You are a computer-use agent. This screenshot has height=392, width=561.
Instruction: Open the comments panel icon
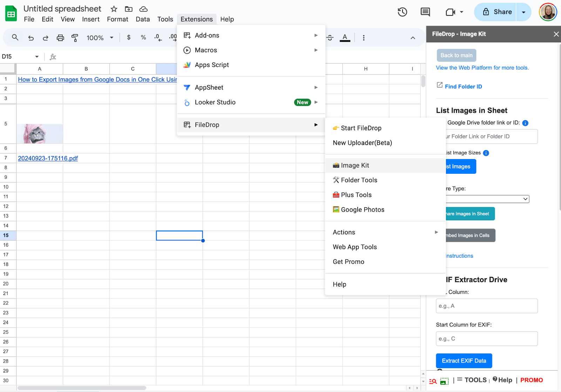click(425, 12)
